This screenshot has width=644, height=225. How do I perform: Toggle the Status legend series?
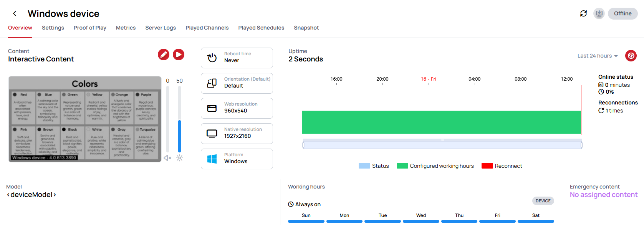pos(374,166)
